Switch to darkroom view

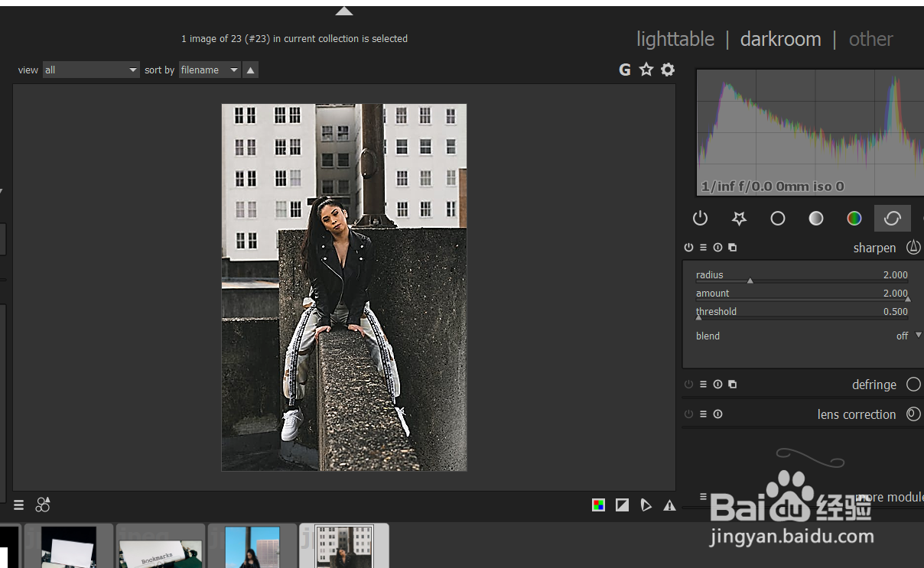tap(780, 39)
